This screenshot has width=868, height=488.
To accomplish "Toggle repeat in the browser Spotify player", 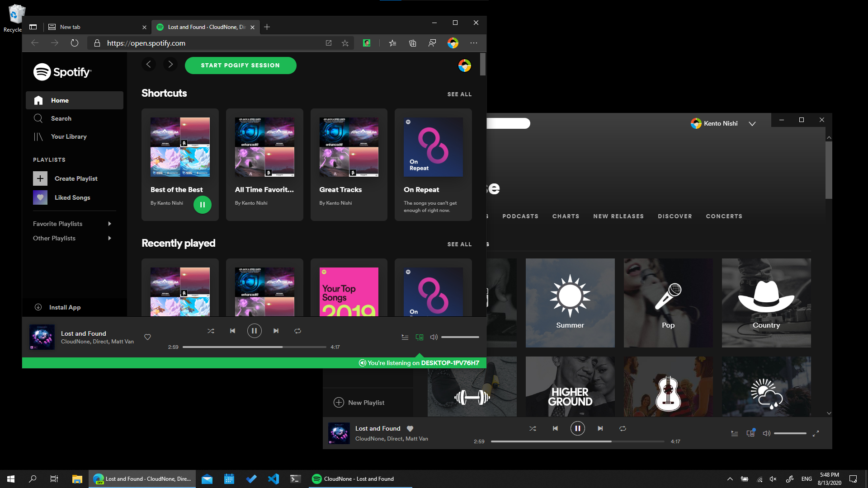I will coord(297,331).
